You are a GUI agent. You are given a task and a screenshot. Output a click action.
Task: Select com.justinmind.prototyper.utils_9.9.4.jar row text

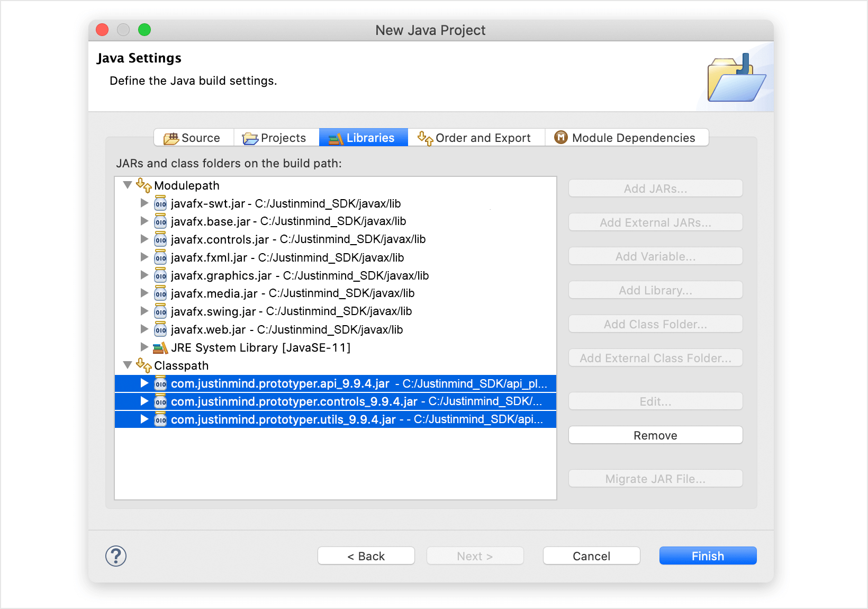[x=357, y=419]
